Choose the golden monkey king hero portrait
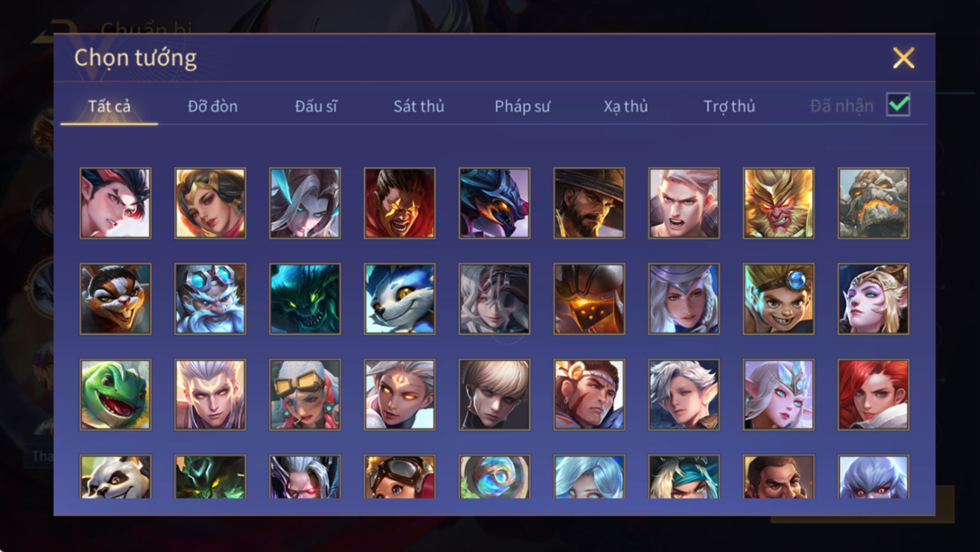 tap(778, 203)
